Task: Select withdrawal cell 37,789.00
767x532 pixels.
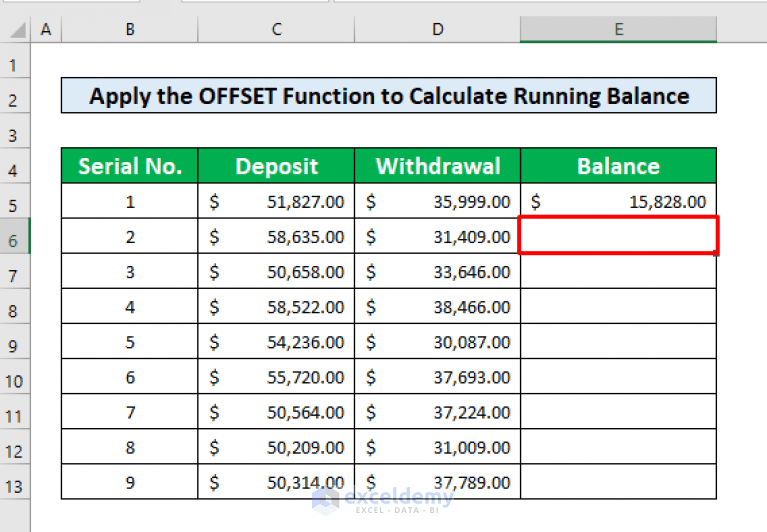Action: coord(438,482)
